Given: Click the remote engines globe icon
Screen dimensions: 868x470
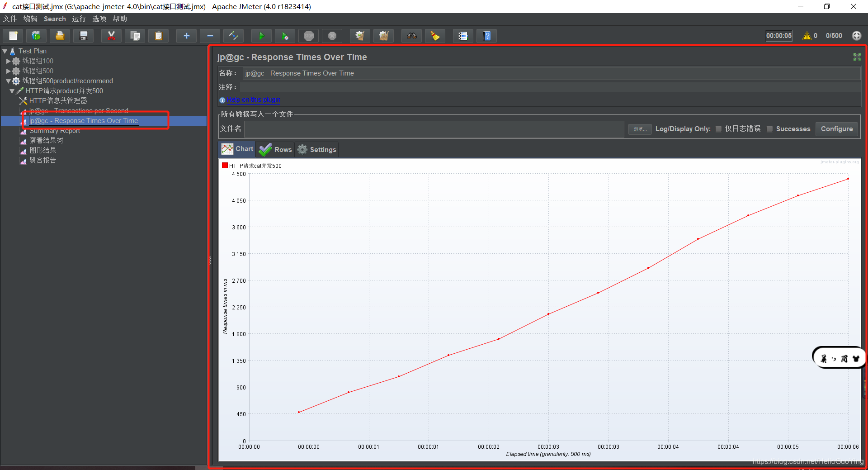Looking at the screenshot, I should pos(857,36).
